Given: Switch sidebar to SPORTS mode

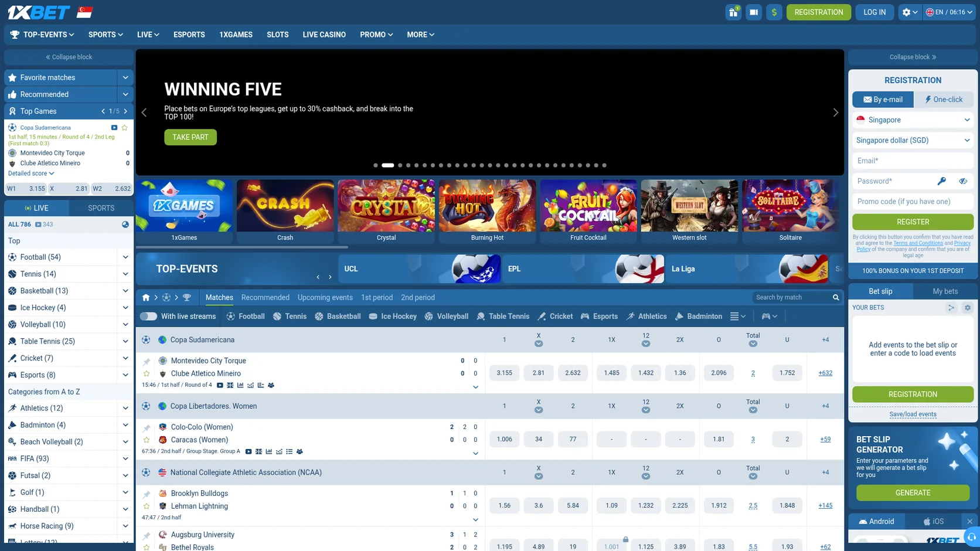Looking at the screenshot, I should click(101, 208).
